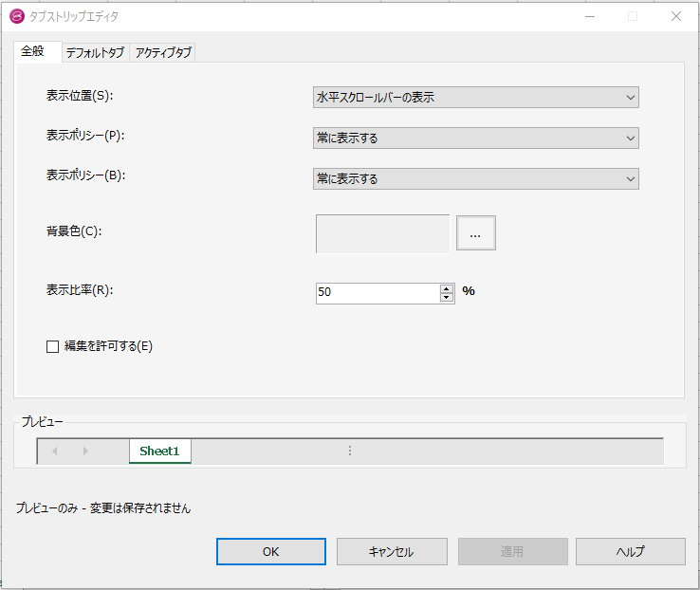Decrease 表示比率 with the down arrow
The height and width of the screenshot is (590, 700).
(447, 298)
